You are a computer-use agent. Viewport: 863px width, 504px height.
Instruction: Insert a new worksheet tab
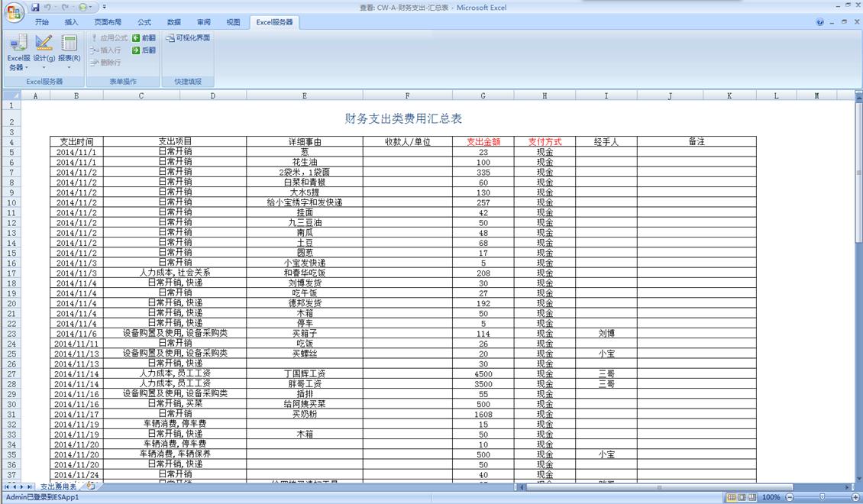coord(90,486)
